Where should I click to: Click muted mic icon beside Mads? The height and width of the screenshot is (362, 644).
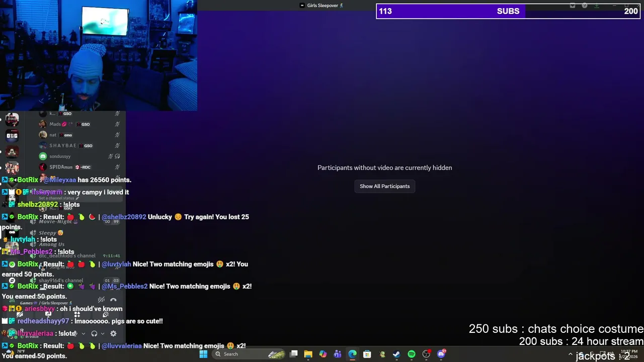[117, 124]
